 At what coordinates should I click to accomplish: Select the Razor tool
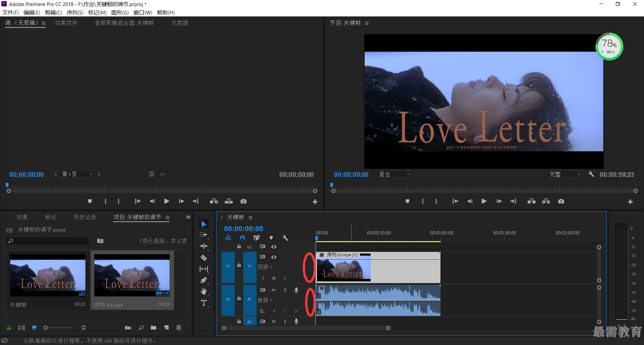(x=204, y=258)
